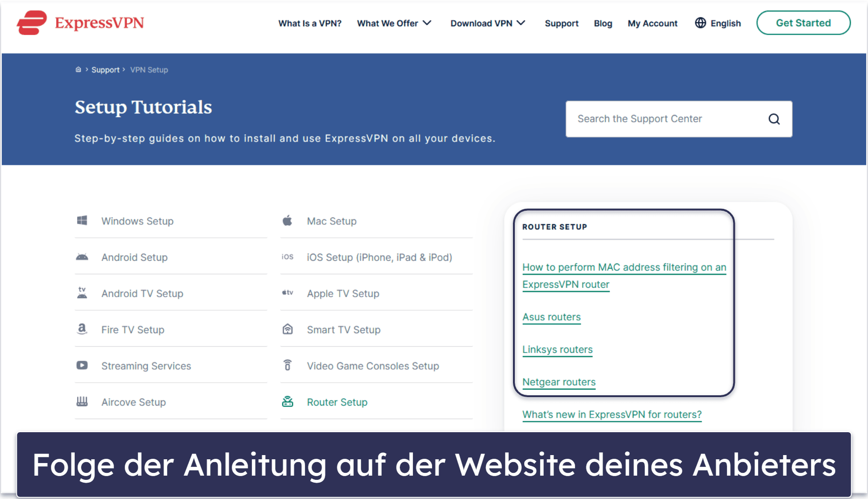Image resolution: width=868 pixels, height=499 pixels.
Task: Select Router Setup category
Action: (x=337, y=402)
